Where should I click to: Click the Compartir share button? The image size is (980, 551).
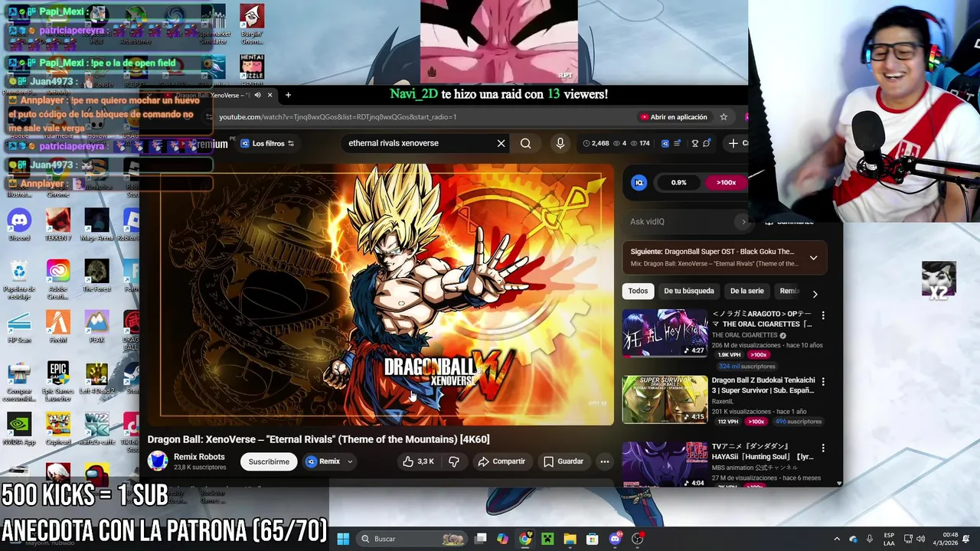[x=501, y=461]
